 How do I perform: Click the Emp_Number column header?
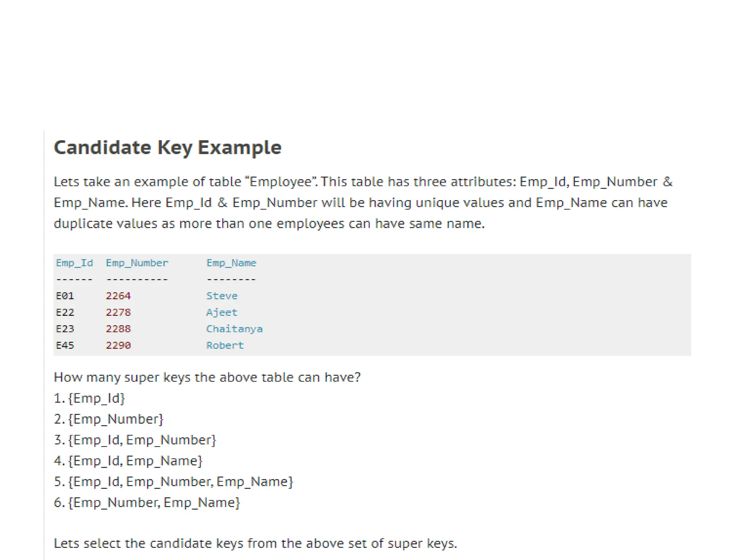(x=137, y=263)
